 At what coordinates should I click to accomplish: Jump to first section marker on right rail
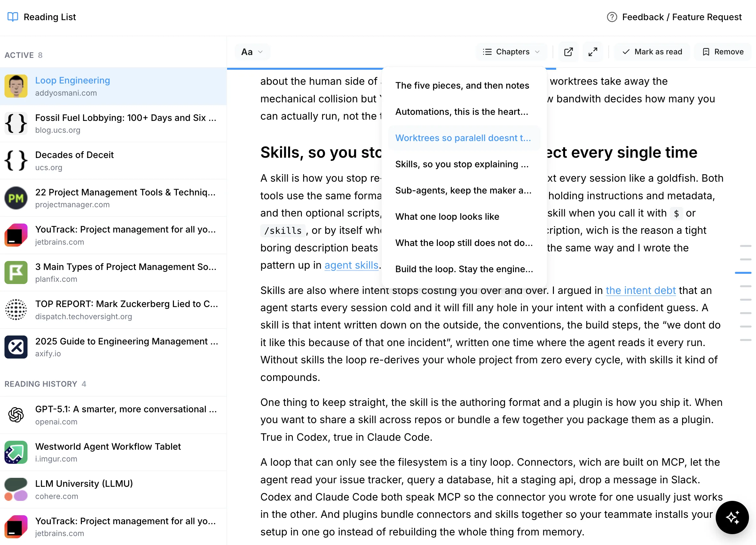point(745,246)
